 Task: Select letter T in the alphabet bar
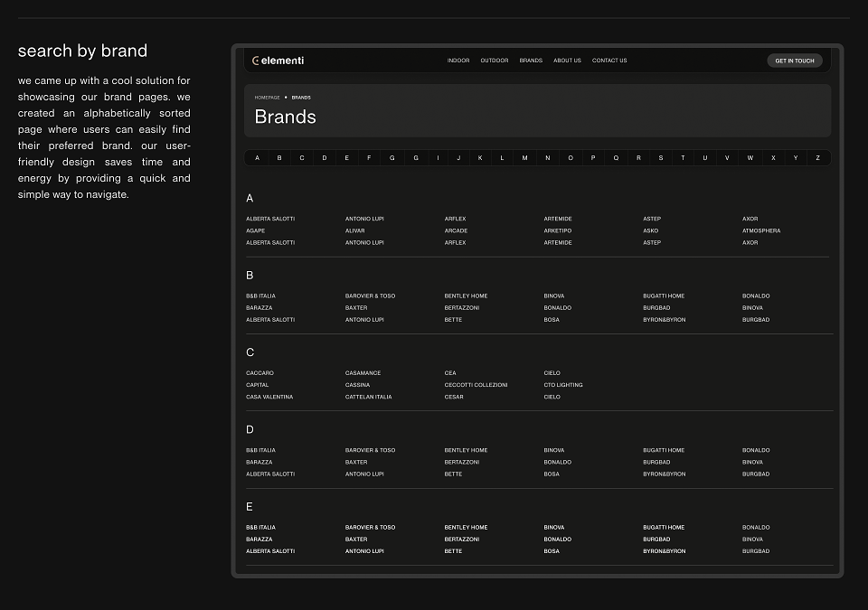[x=684, y=158]
